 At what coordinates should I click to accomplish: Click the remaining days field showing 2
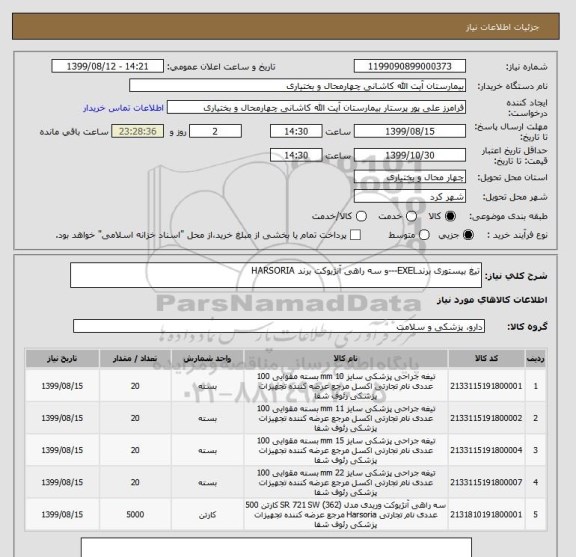pos(215,131)
